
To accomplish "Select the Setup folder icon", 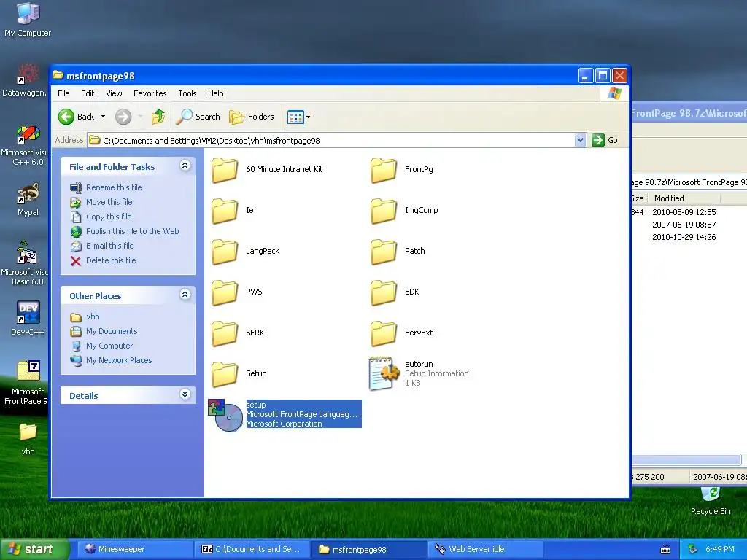I will 225,374.
